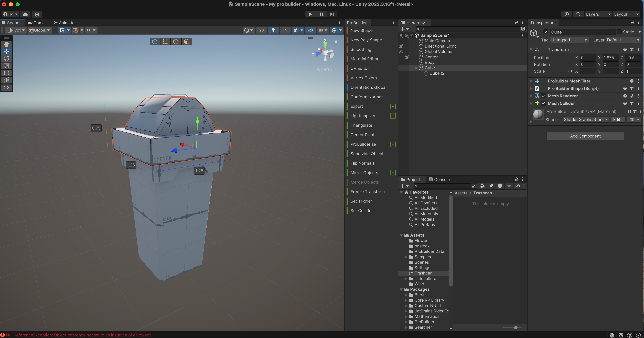Select the Rotate tool

[x=6, y=59]
